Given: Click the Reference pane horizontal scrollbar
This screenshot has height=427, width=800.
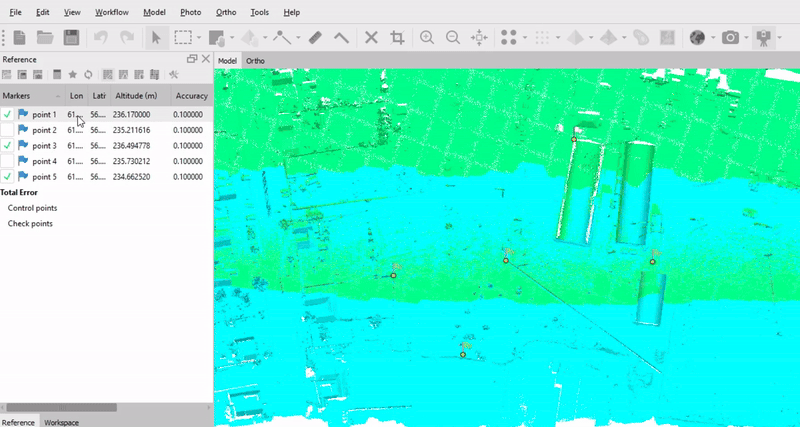Looking at the screenshot, I should (60, 407).
